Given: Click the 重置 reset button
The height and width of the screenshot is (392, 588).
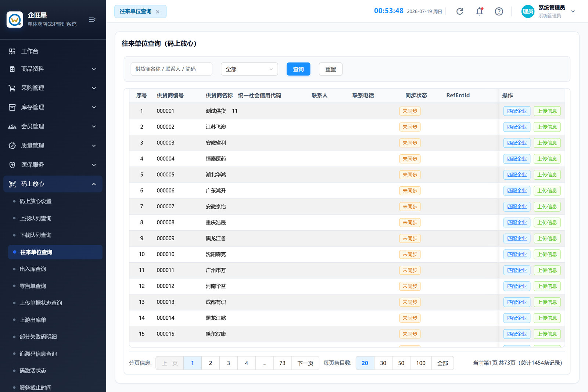Looking at the screenshot, I should (x=331, y=69).
